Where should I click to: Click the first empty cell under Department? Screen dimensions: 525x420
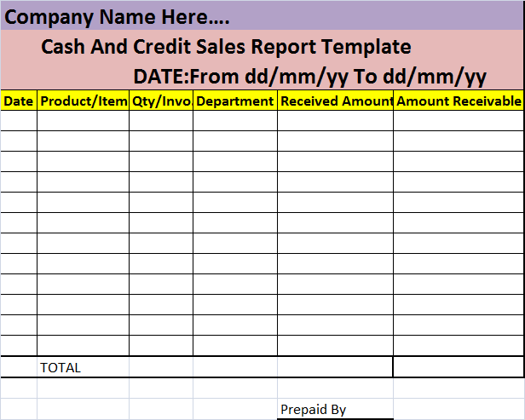pos(235,120)
